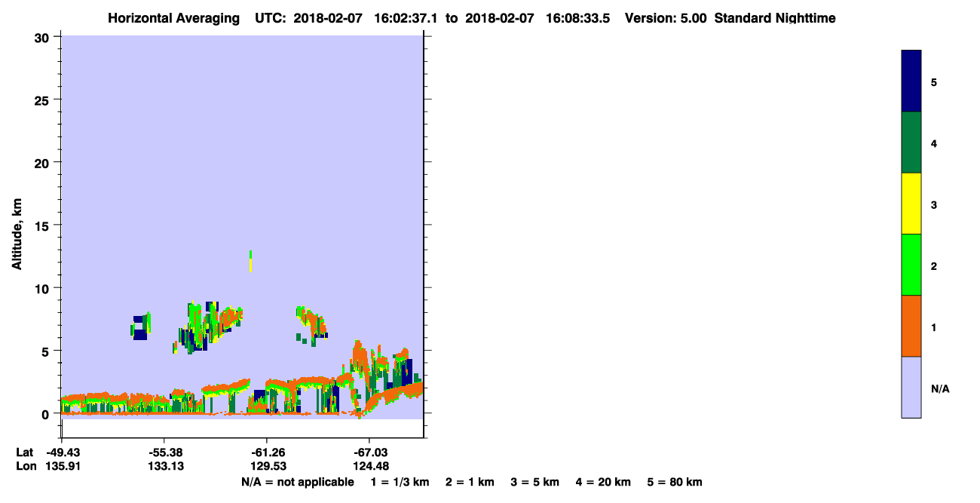This screenshot has width=980, height=503.
Task: Click the lavender N/A colorbar segment
Action: click(911, 387)
